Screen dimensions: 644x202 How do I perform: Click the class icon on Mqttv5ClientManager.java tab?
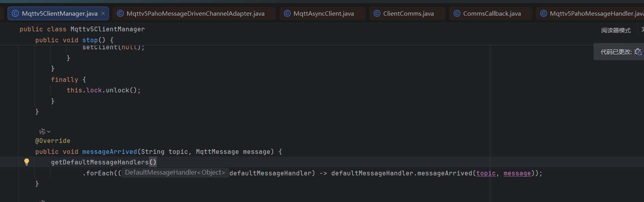point(15,13)
